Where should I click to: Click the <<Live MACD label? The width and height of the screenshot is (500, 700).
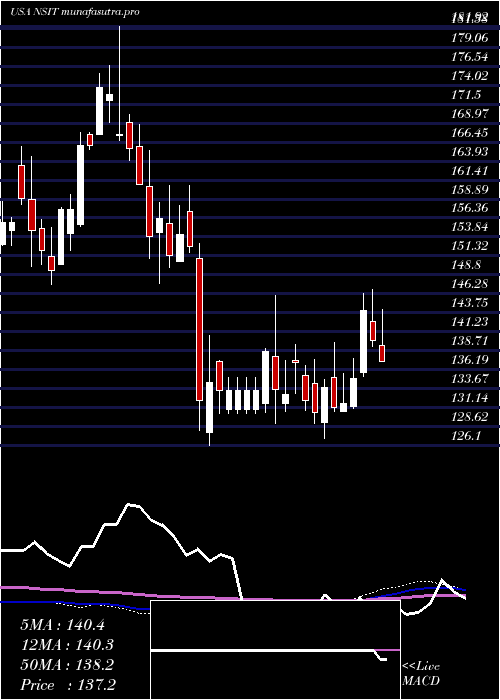tap(421, 674)
